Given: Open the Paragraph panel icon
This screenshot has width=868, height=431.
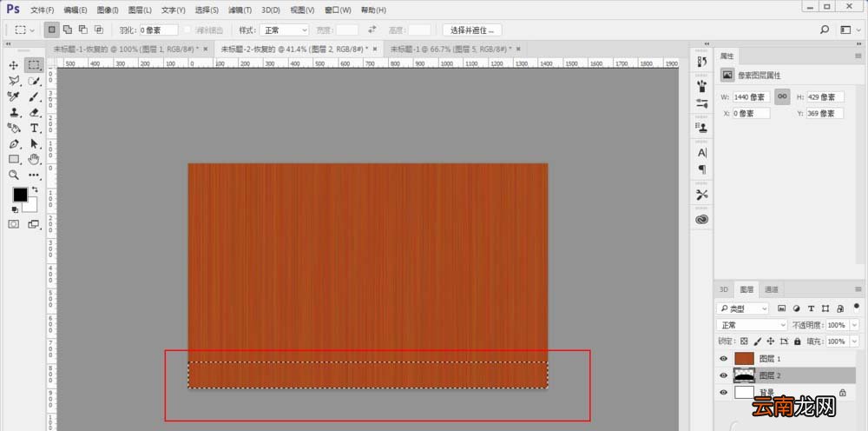Looking at the screenshot, I should (702, 169).
